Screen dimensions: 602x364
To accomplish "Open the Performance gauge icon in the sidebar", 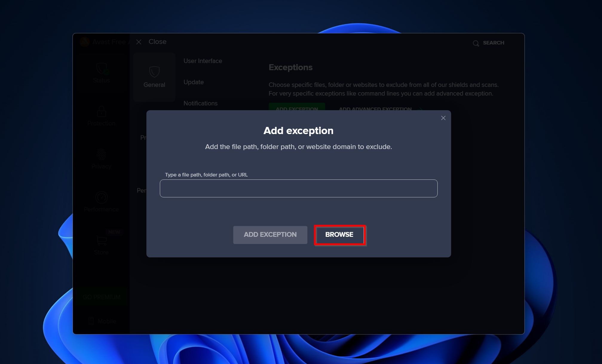I will [101, 197].
